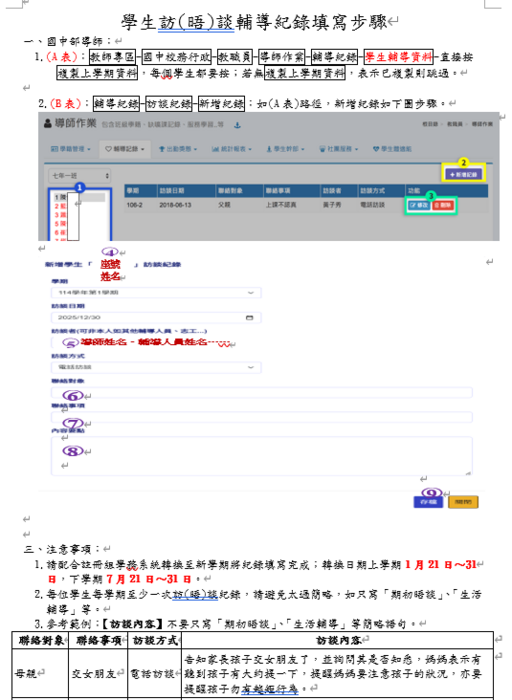
Task: Click the heading 三、注意事項
Action: click(62, 549)
